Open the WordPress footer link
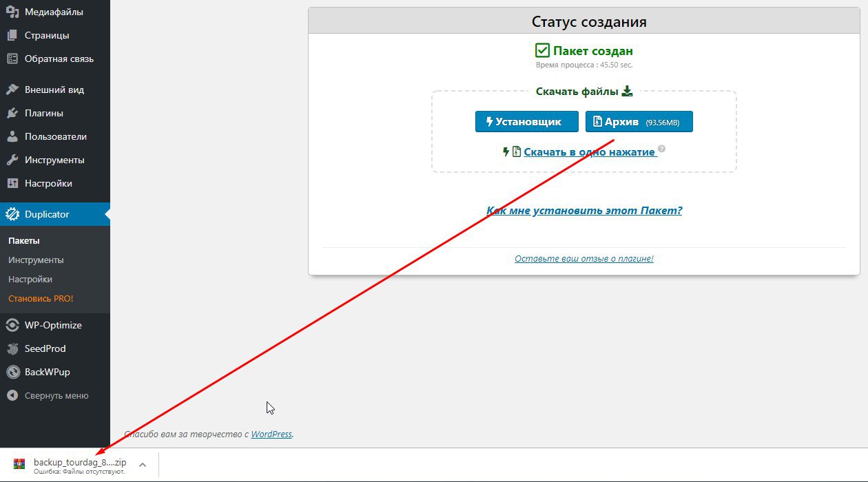This screenshot has height=482, width=868. tap(271, 434)
